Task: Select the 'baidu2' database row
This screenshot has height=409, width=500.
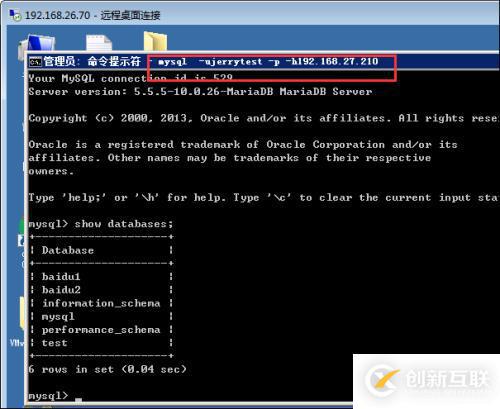Action: (x=101, y=290)
